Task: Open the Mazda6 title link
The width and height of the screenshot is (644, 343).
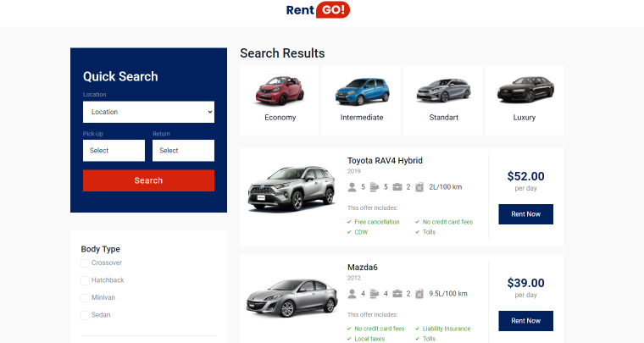Action: (363, 267)
